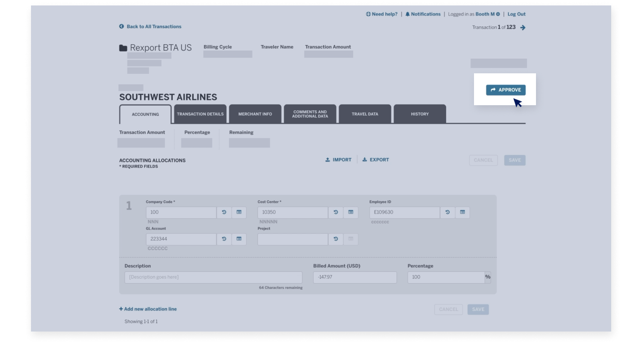Click the Description input field
This screenshot has width=644, height=342.
(x=213, y=277)
